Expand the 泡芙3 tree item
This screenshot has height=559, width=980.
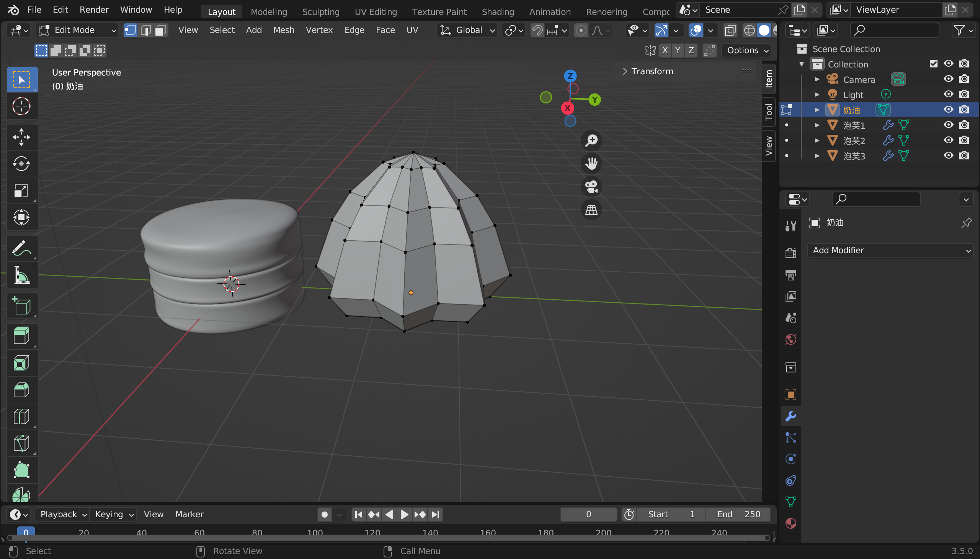click(x=817, y=156)
